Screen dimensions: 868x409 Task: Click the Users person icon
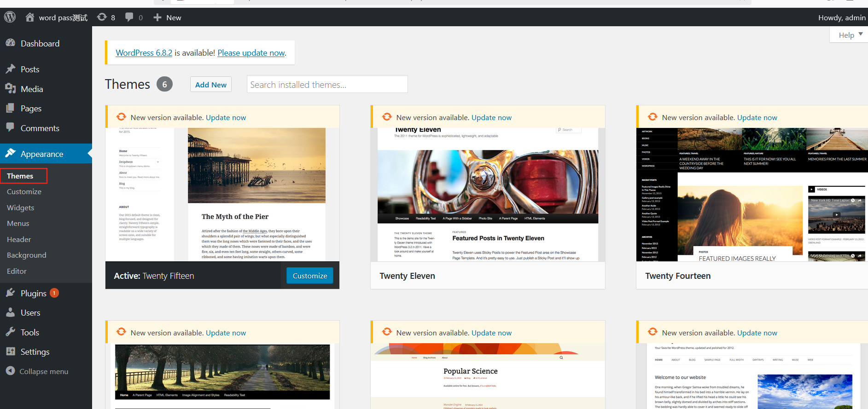point(10,312)
